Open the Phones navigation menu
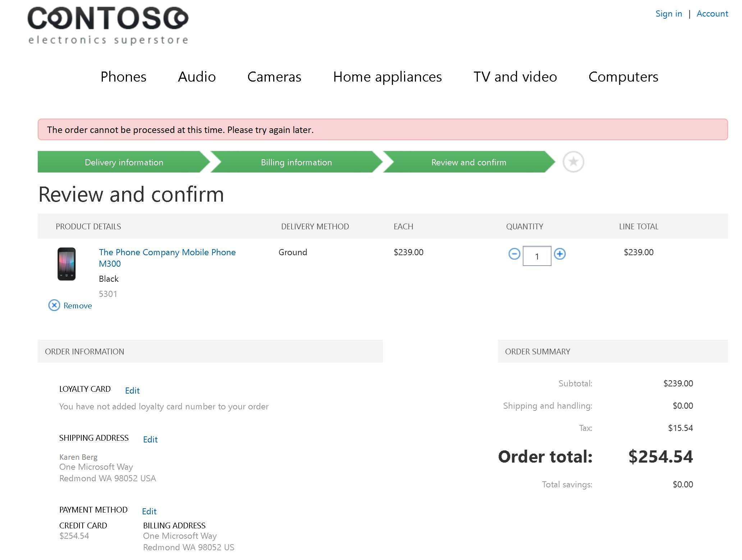The width and height of the screenshot is (742, 560). (x=124, y=77)
